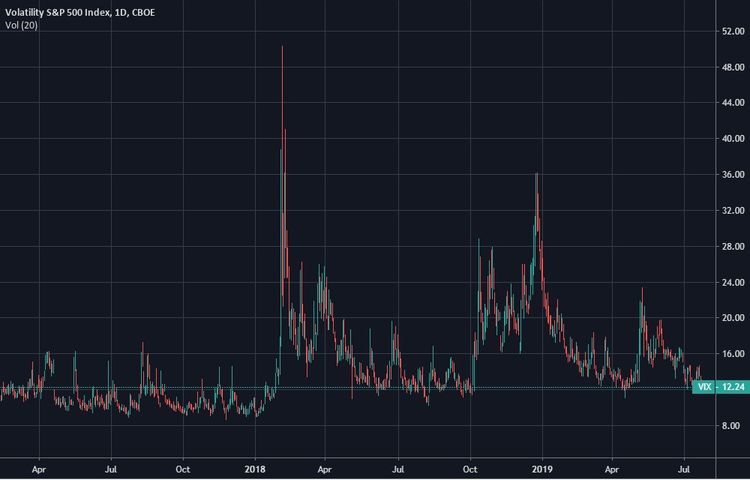Click the 'Apr' label between 2018 and 2019

pos(324,469)
